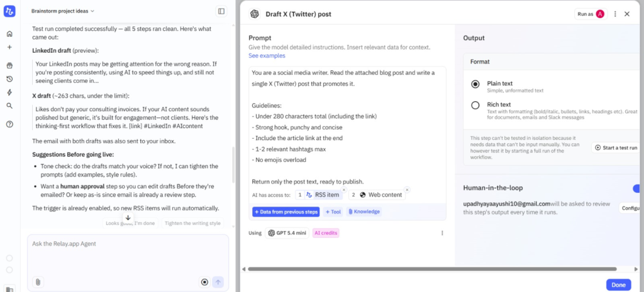
Task: Send message with the up arrow button
Action: (218, 282)
